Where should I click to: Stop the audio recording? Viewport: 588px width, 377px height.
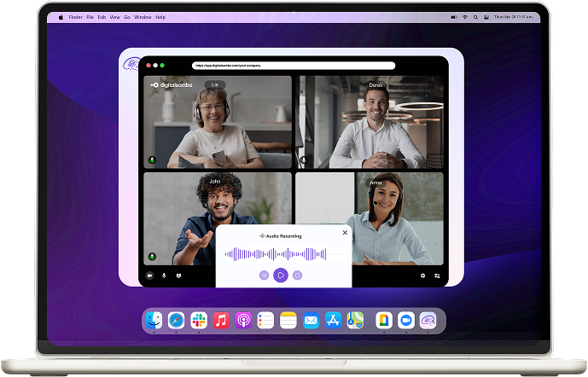pyautogui.click(x=297, y=275)
